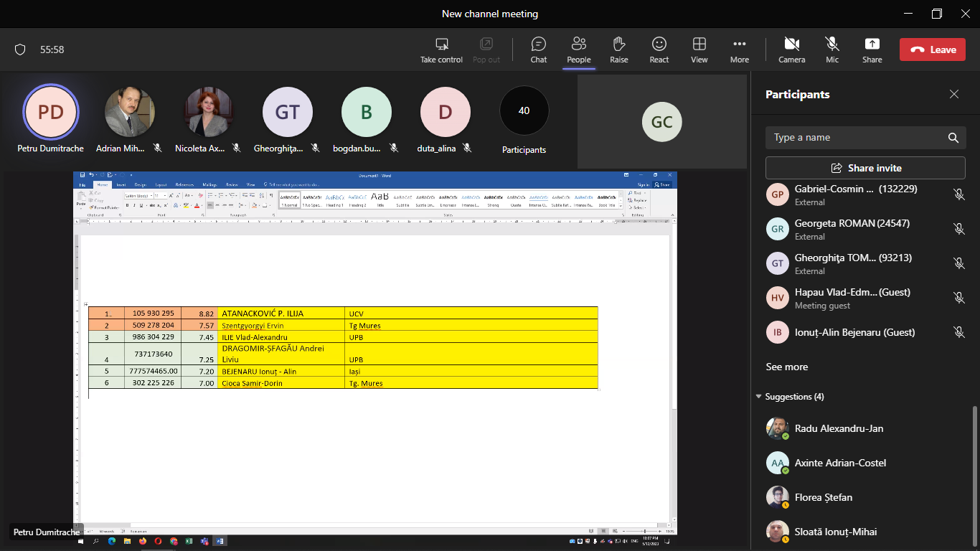Open the Chat panel

tap(538, 50)
